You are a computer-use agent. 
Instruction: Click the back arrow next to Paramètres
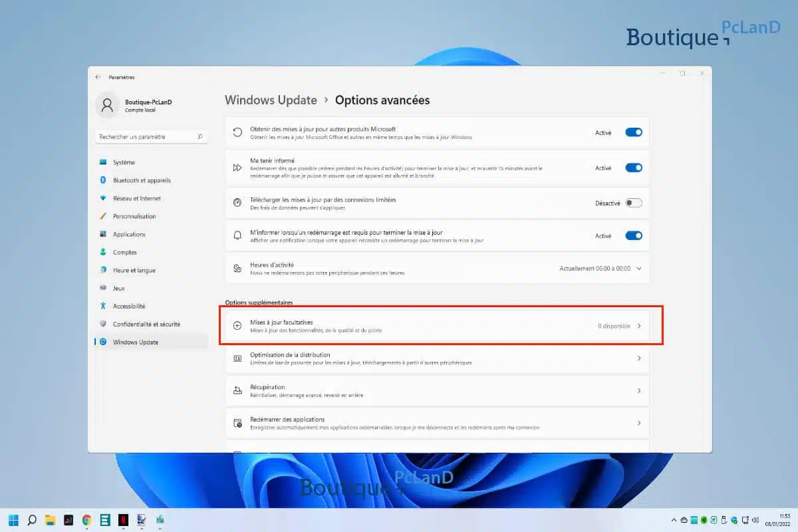[x=98, y=77]
